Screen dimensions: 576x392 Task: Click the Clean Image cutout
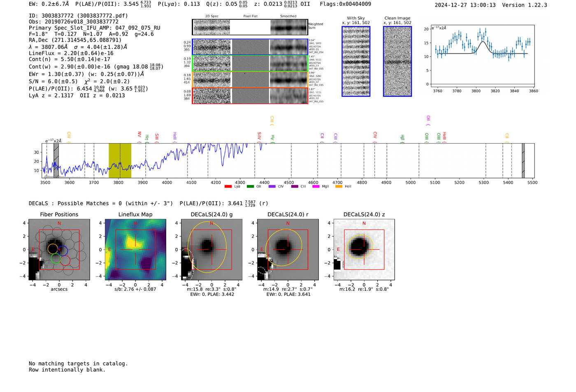tap(397, 61)
